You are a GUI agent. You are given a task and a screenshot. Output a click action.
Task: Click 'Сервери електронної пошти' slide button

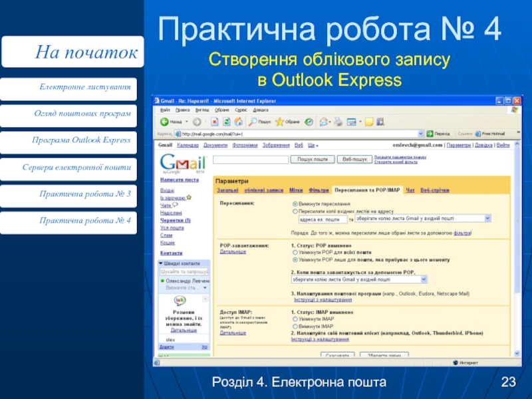click(68, 169)
